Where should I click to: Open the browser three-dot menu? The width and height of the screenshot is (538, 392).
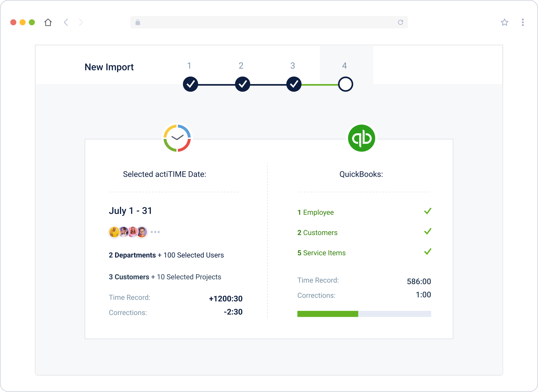coord(523,22)
